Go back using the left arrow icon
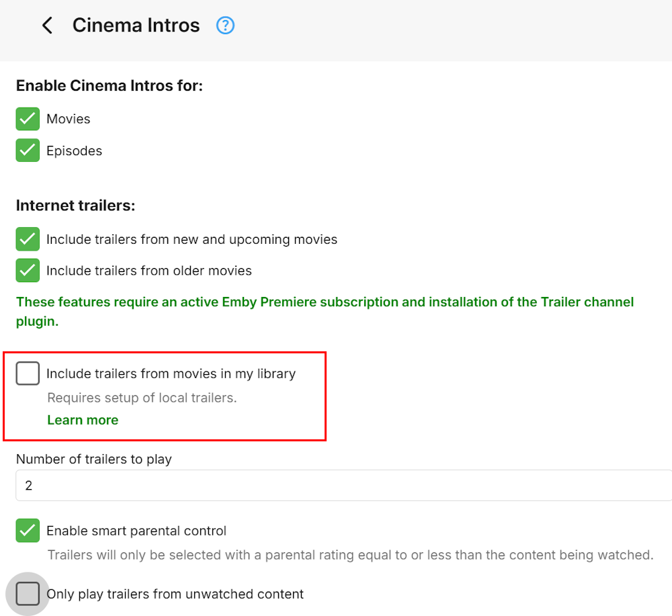Screen dimensions: 672x616 [47, 26]
